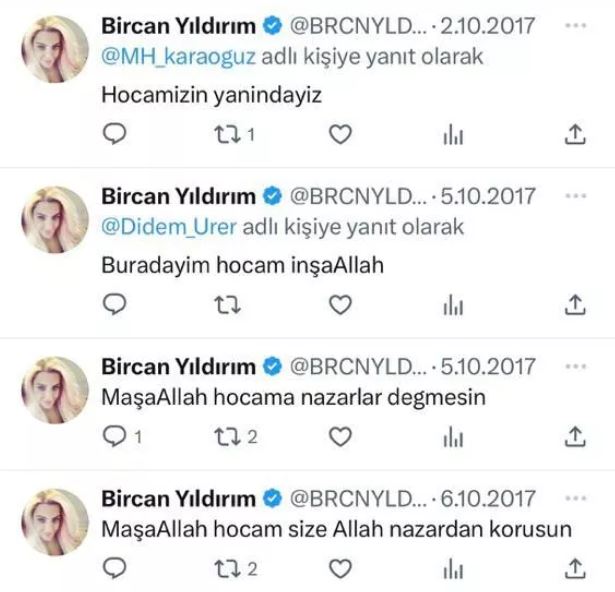Retweet the 'Buradayim hocam inşaAllah' tweet

[x=227, y=305]
